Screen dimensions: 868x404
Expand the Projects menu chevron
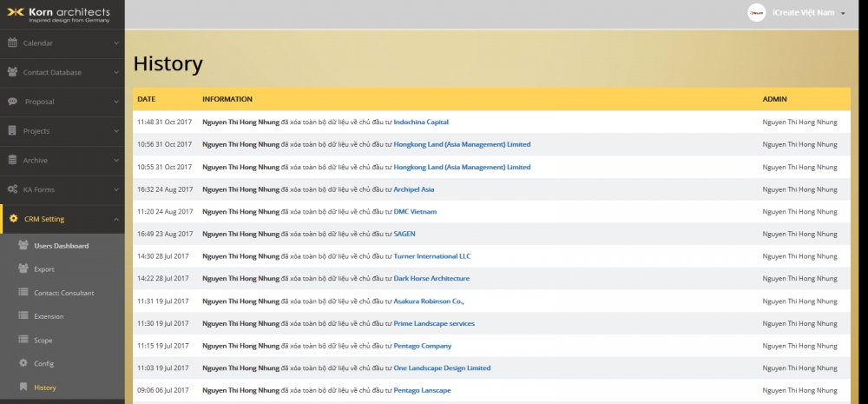coord(116,131)
